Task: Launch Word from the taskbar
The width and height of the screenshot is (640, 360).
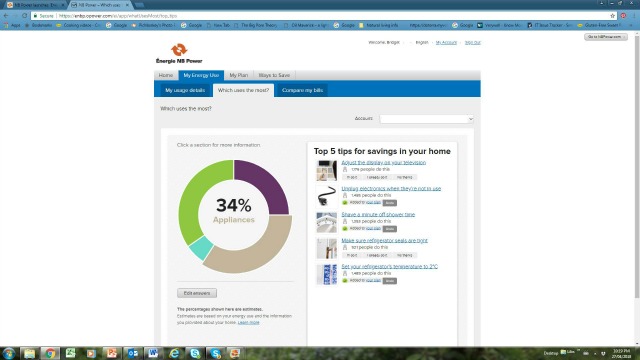Action: click(x=153, y=353)
